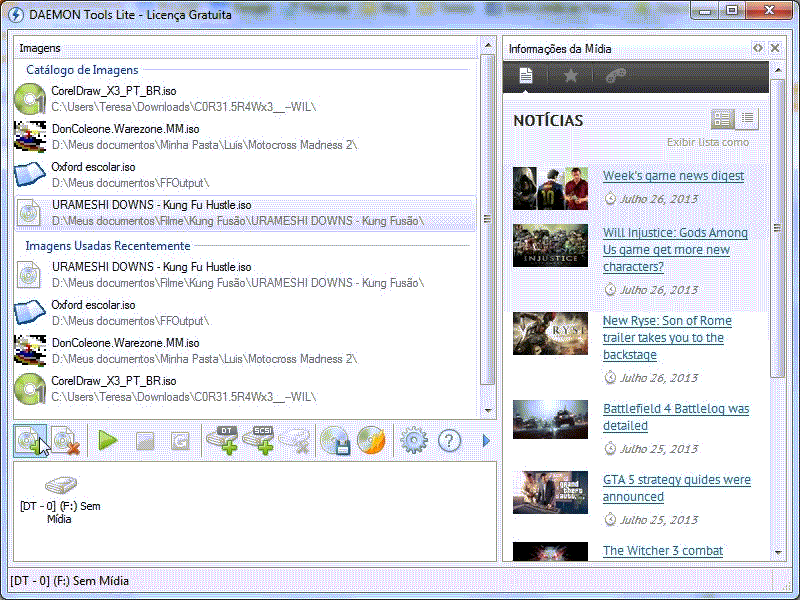This screenshot has height=600, width=800.
Task: Select CorelDraw_X3_PT_BR.iso in Catálogo de Imagens
Action: pyautogui.click(x=245, y=98)
